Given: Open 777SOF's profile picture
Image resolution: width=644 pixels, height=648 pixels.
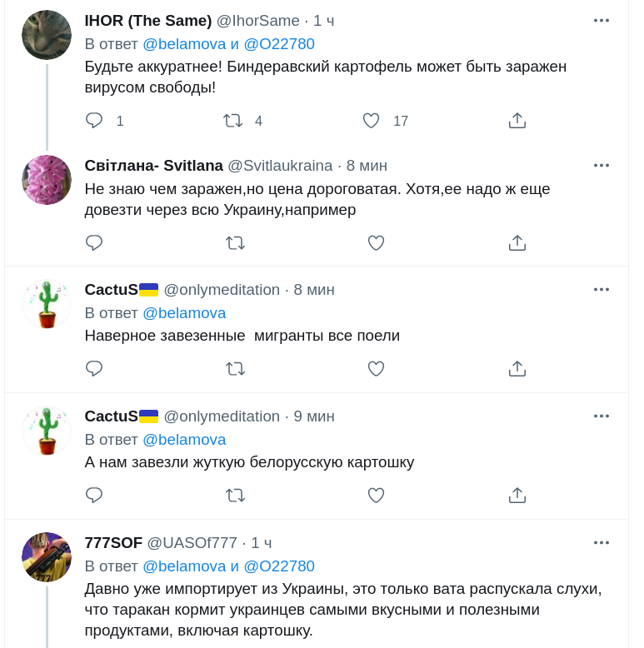Looking at the screenshot, I should click(47, 556).
